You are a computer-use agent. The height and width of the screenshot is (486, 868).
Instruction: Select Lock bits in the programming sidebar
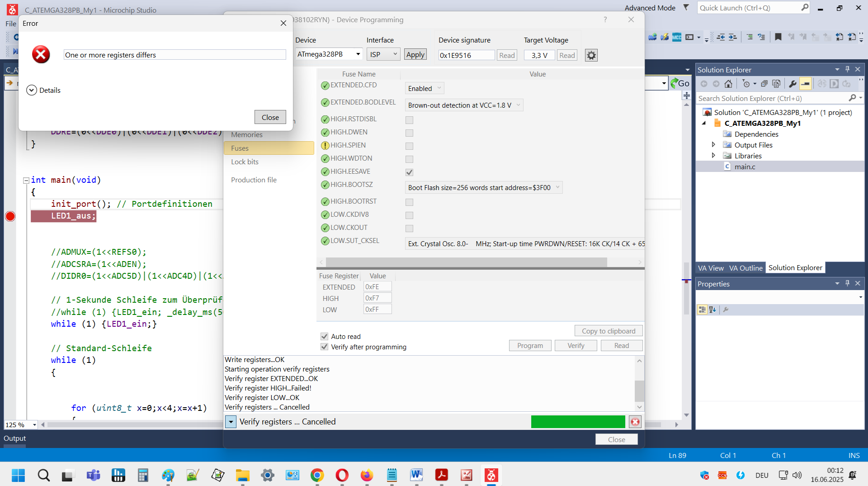(245, 162)
